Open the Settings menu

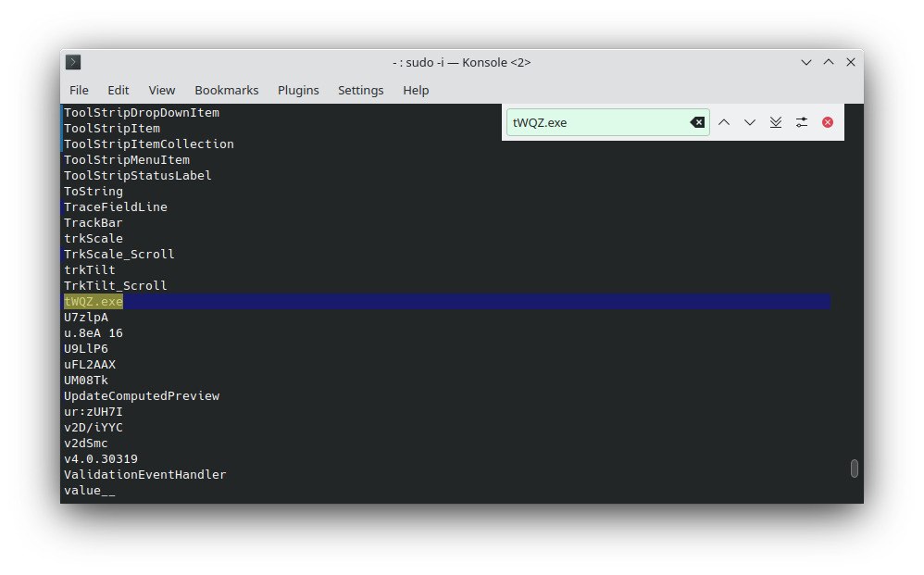tap(361, 90)
